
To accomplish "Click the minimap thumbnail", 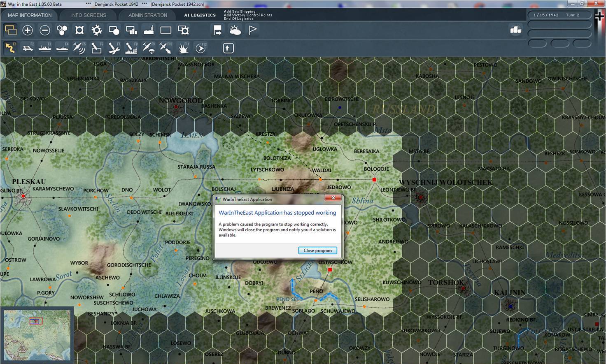I will point(37,335).
